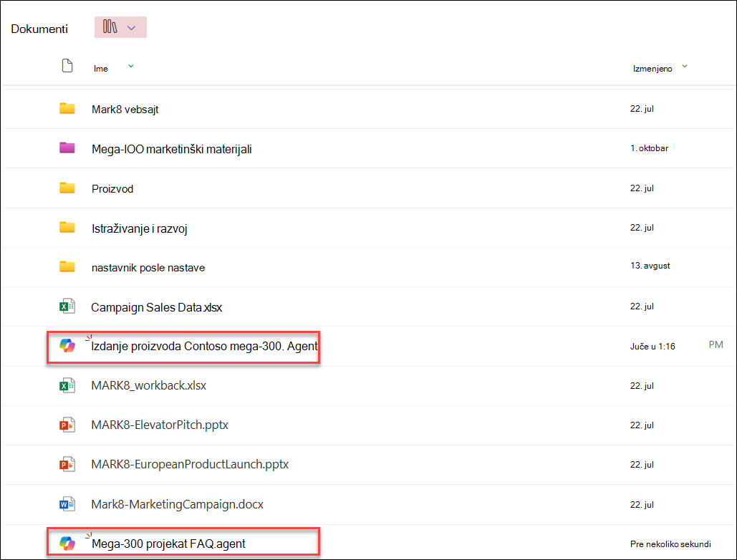Click the Istraživanje i razvoj folder icon
Image resolution: width=737 pixels, height=560 pixels.
tap(67, 228)
